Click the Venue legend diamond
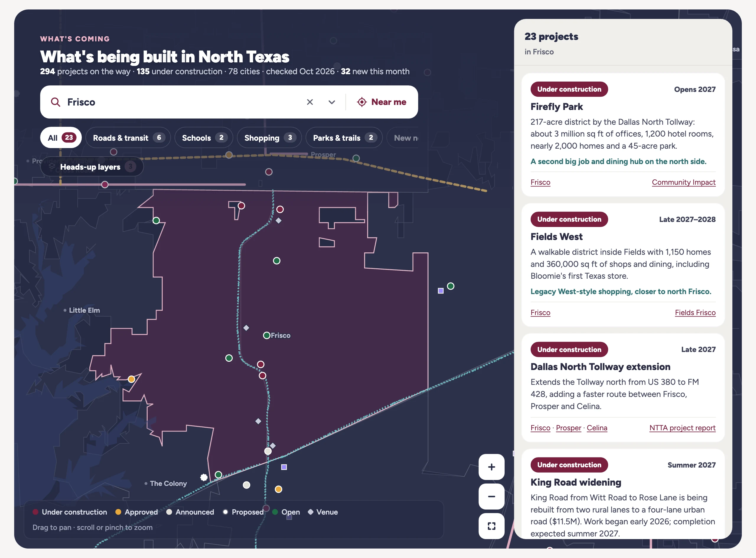 (x=310, y=512)
